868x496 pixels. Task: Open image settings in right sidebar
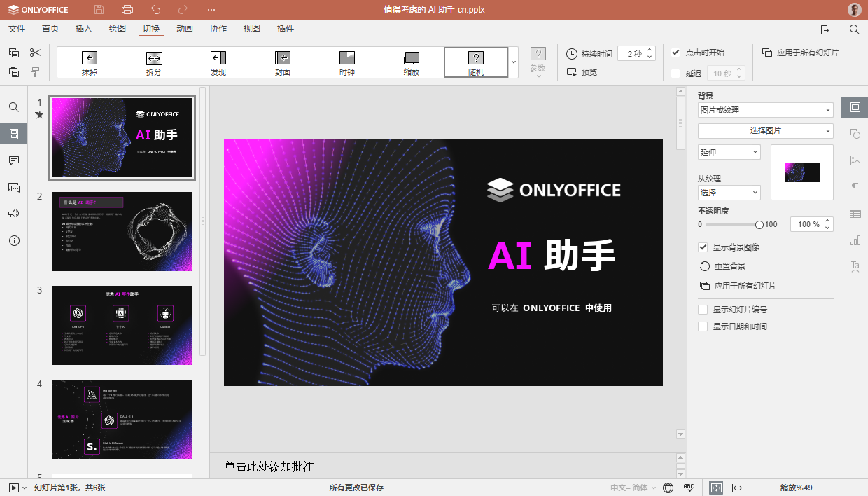pyautogui.click(x=855, y=160)
